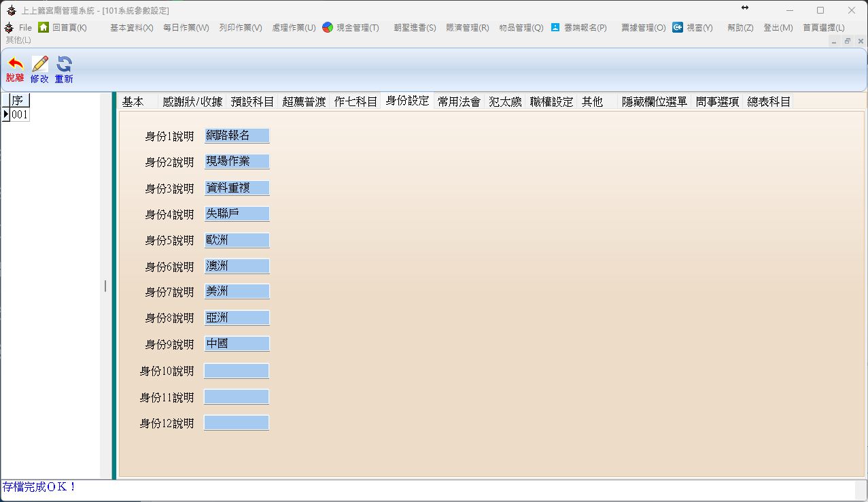Open the 雲端報名 cloud registration menu
Viewport: 868px width, 502px height.
pos(555,28)
